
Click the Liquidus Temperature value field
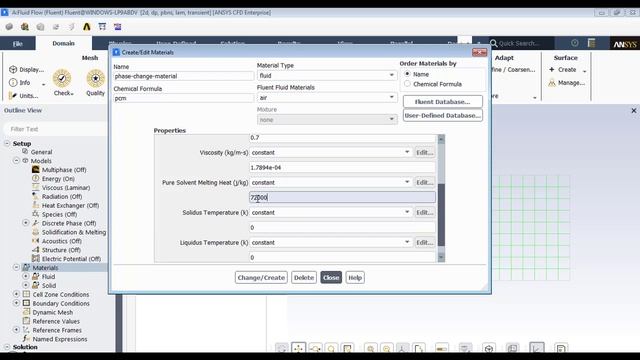pyautogui.click(x=342, y=257)
